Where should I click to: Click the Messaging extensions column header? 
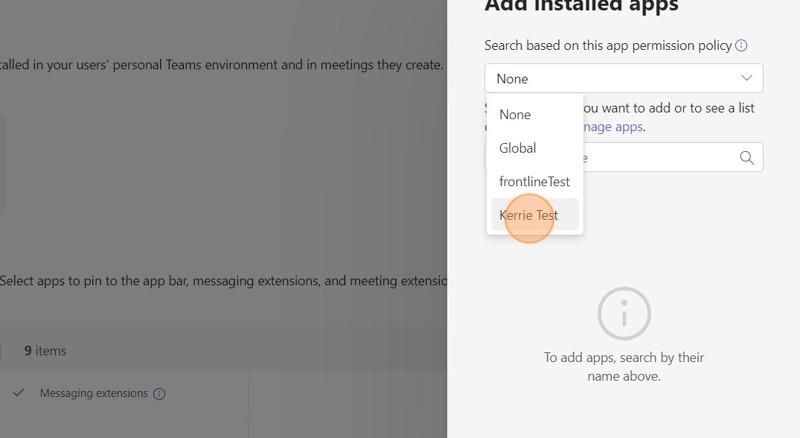pyautogui.click(x=94, y=393)
